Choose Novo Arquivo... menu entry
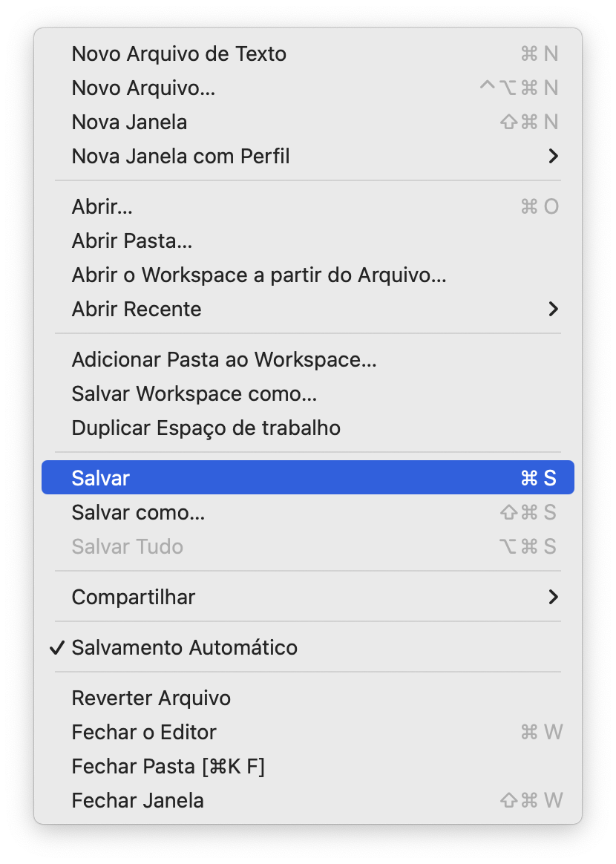616x864 pixels. [x=143, y=88]
